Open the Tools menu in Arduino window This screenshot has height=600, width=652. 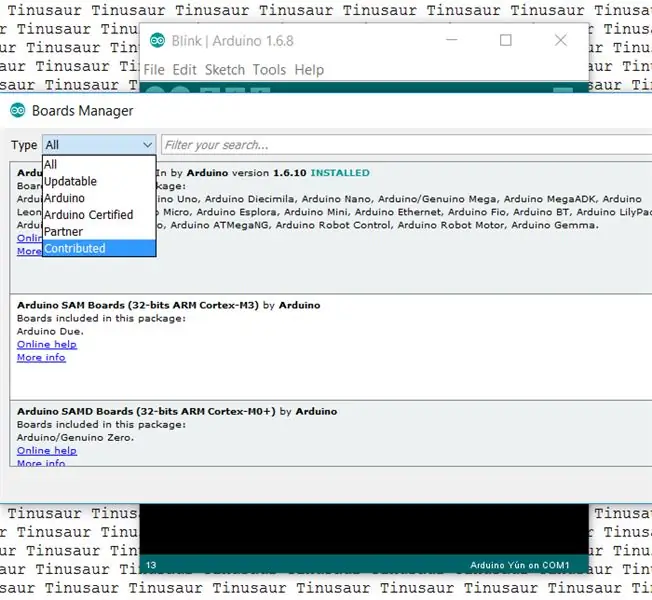[x=269, y=69]
